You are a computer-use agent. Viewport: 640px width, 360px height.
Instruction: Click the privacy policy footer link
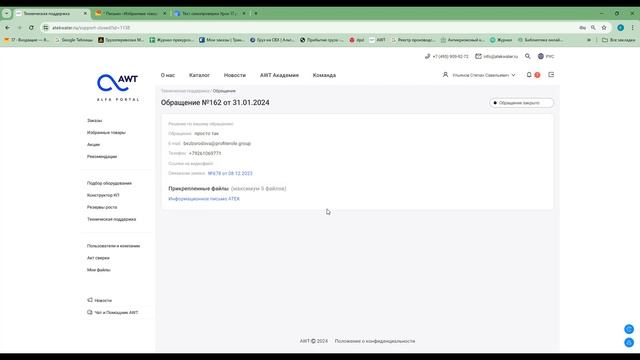coord(375,341)
